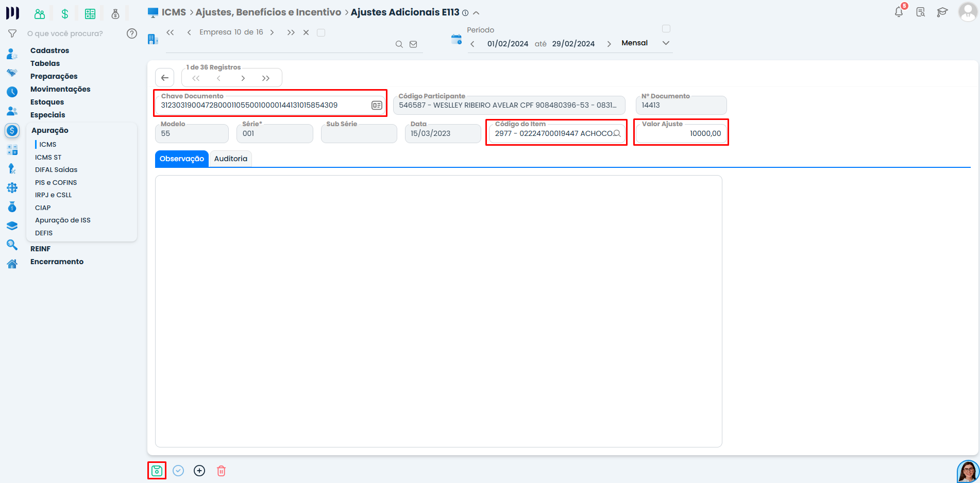Click the document icon in Chave Documento

tap(377, 105)
